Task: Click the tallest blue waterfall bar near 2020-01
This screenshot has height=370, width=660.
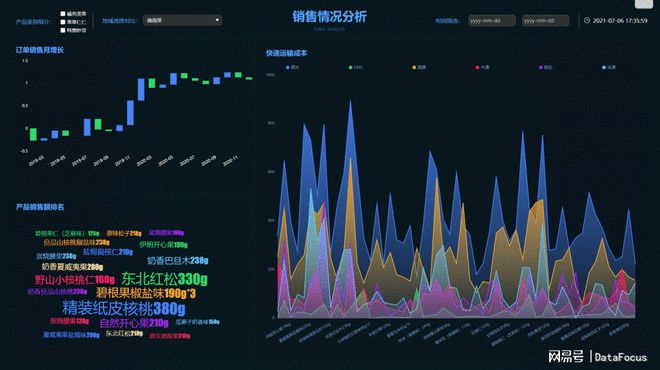Action: pos(130,113)
